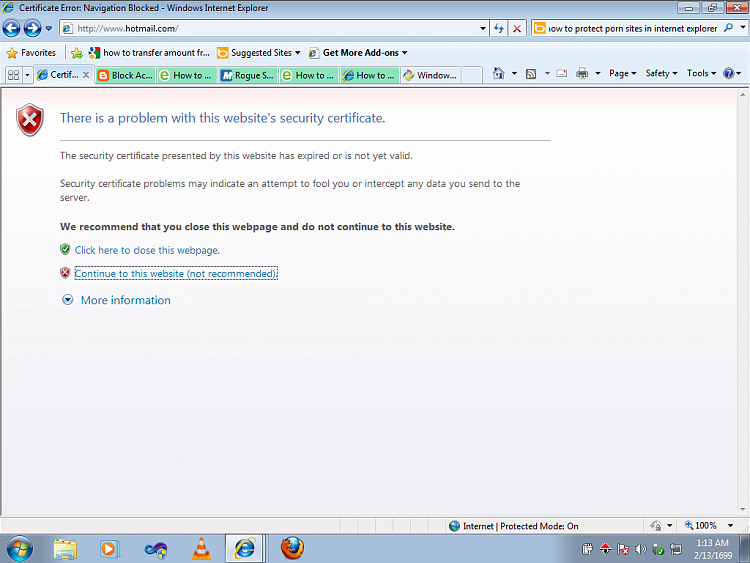
Task: Click the Read Mail icon
Action: point(562,74)
